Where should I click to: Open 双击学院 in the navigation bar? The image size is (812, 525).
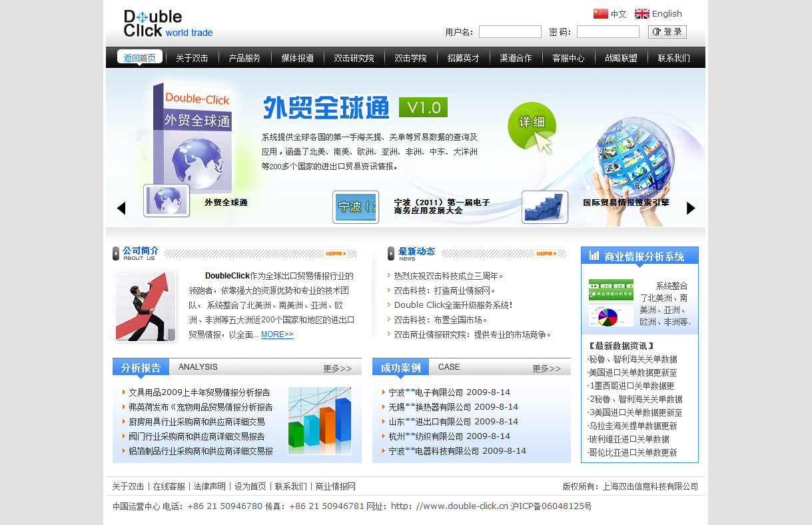410,58
